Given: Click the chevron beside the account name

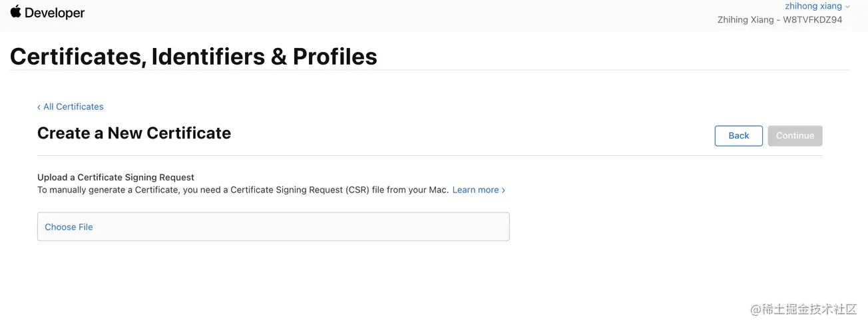Looking at the screenshot, I should (847, 7).
